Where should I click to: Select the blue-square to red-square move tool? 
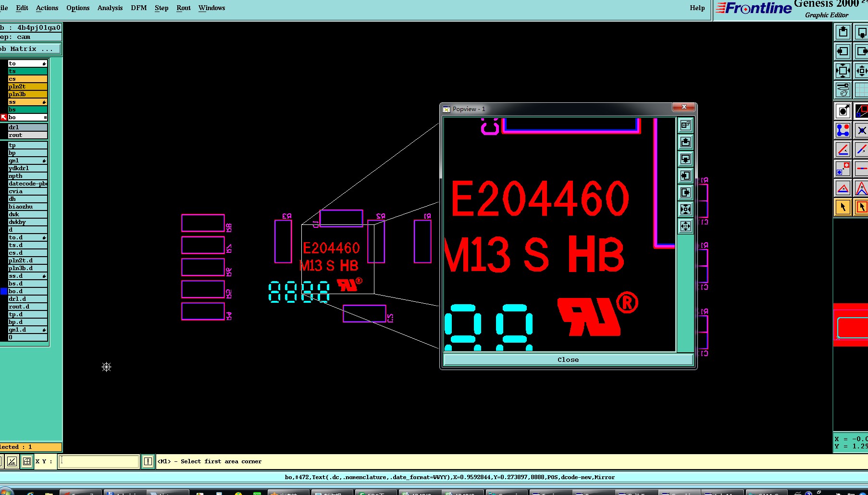pyautogui.click(x=843, y=169)
